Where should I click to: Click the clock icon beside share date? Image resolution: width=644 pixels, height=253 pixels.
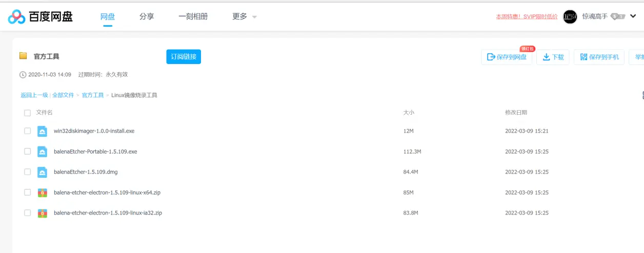(23, 75)
